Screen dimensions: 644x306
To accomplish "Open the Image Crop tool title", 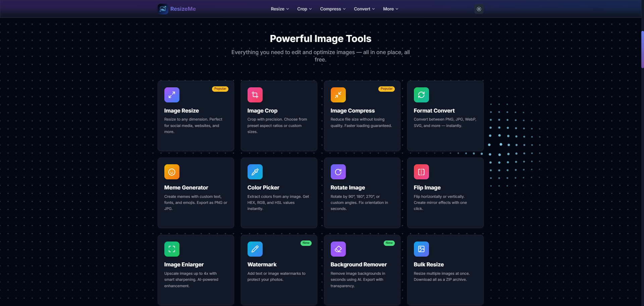I will (262, 111).
